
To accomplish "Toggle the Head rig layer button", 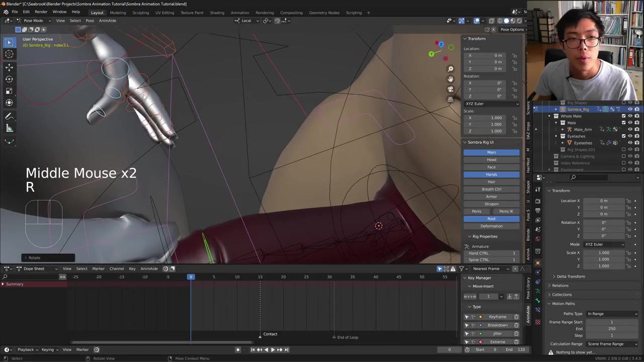I will click(491, 160).
